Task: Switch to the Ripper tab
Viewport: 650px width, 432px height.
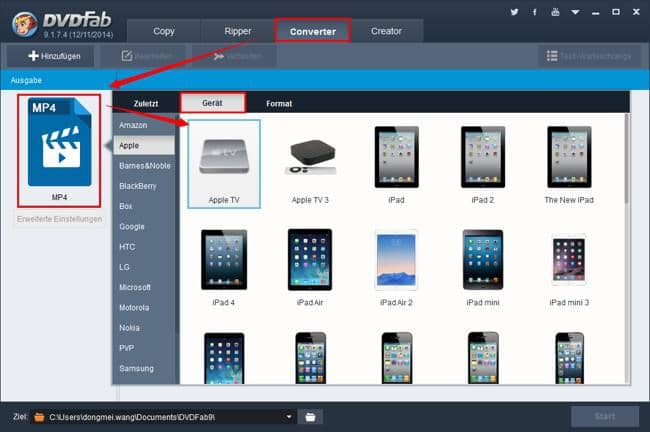Action: pos(238,31)
